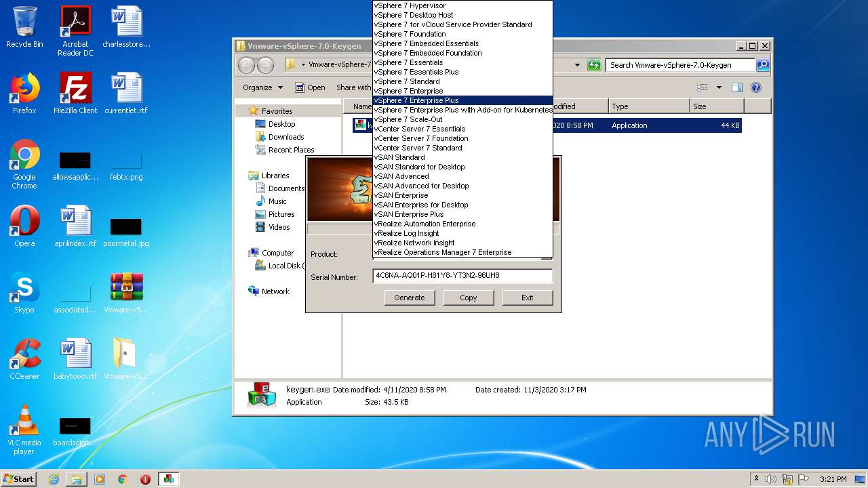Click Explorer help question mark icon

point(756,87)
